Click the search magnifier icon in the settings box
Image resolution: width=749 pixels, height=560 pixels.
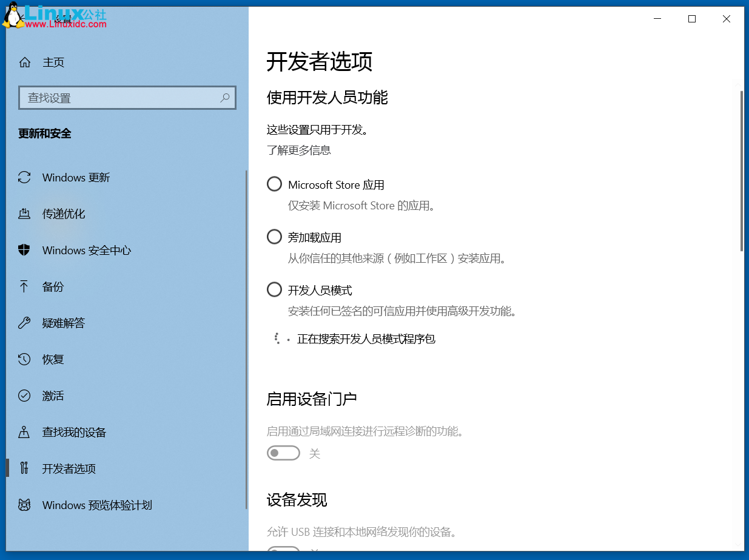coord(225,97)
